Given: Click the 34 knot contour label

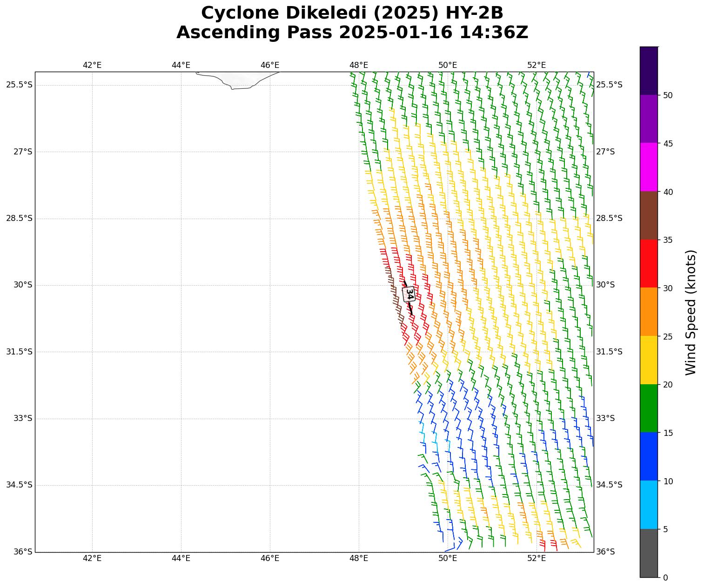Looking at the screenshot, I should 409,294.
